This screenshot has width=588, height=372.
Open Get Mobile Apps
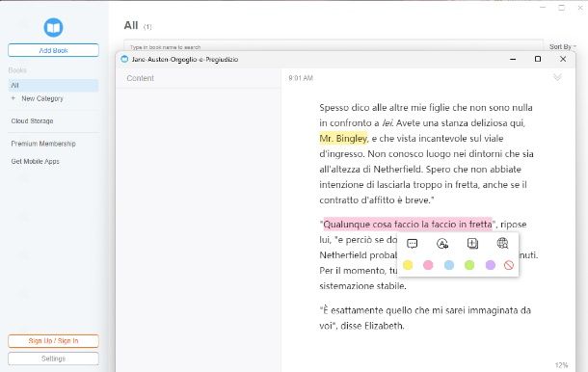[x=36, y=161]
